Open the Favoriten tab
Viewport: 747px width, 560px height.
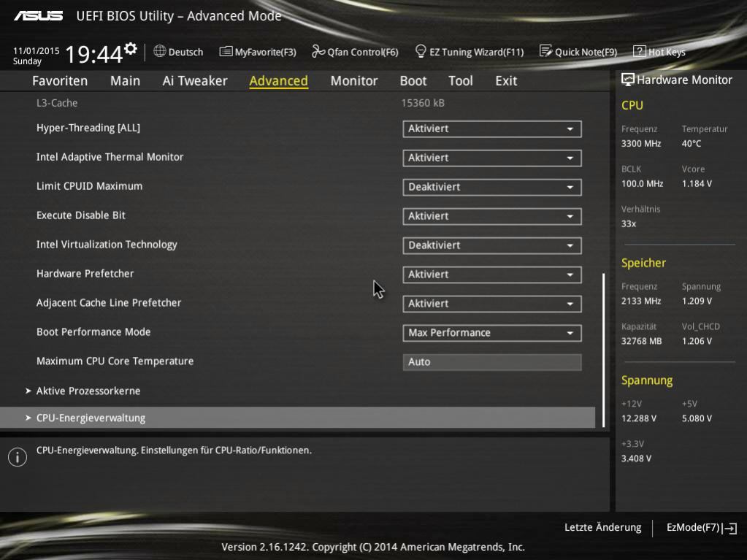pos(60,81)
